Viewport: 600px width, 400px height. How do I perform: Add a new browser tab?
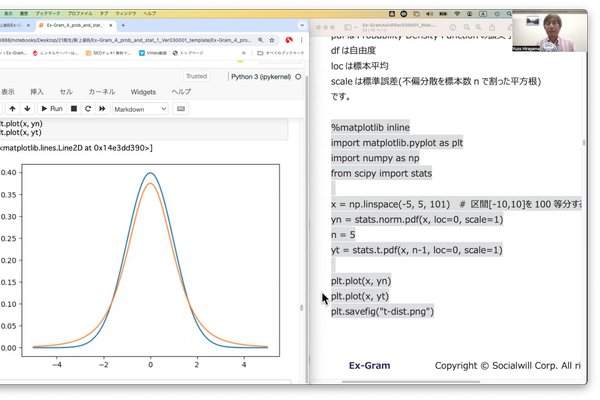123,25
